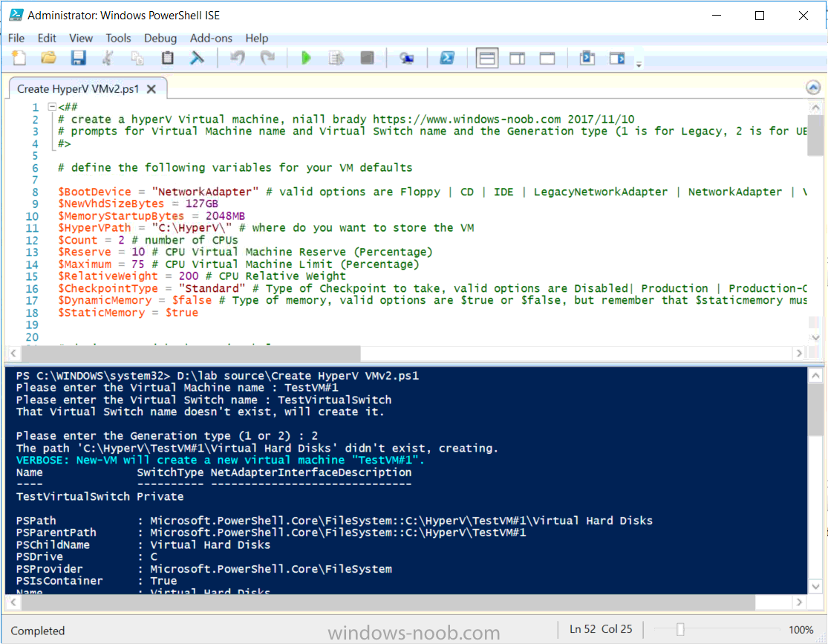Click console pane horizontal scrollbar thumb
The height and width of the screenshot is (644, 828).
388,602
